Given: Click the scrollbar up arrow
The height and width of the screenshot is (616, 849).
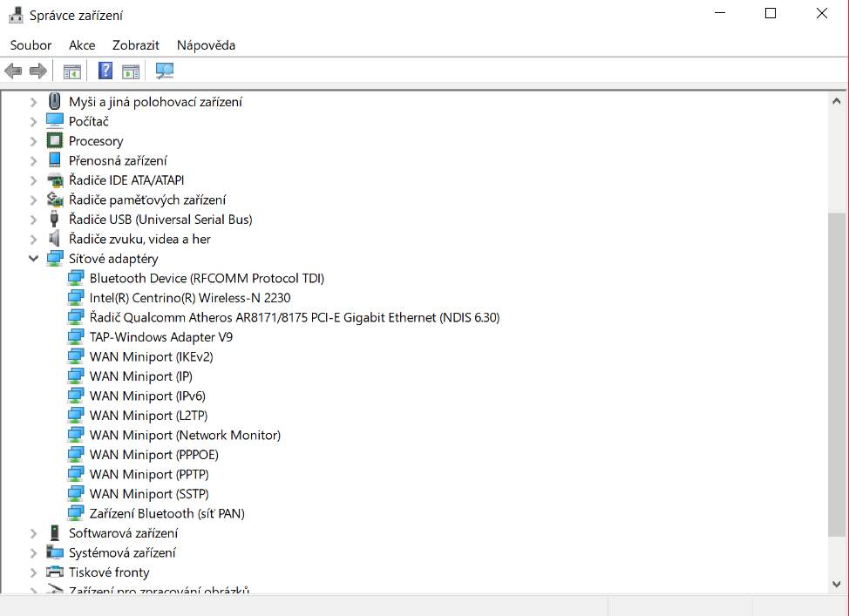Looking at the screenshot, I should [x=837, y=101].
